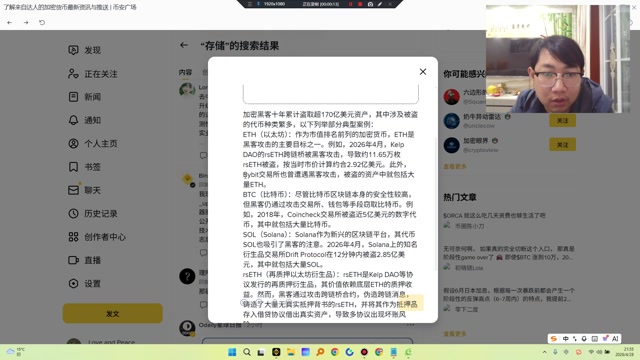Open 发现 discover icon in sidebar
Screen dimensions: 640x360
pyautogui.click(x=73, y=50)
